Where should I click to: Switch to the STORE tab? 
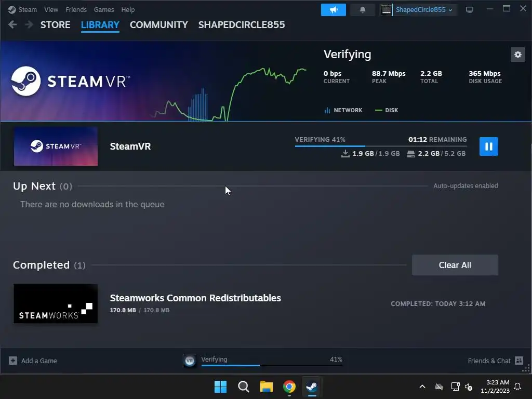[55, 25]
